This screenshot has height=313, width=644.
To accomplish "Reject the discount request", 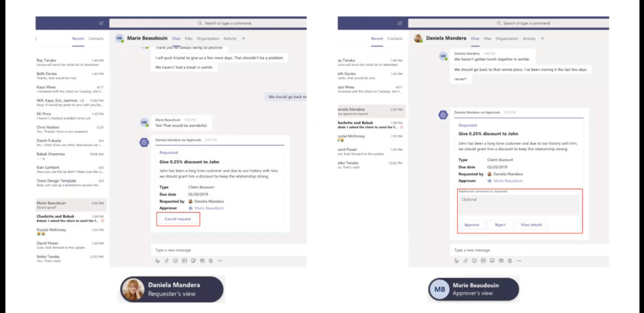I will (500, 224).
